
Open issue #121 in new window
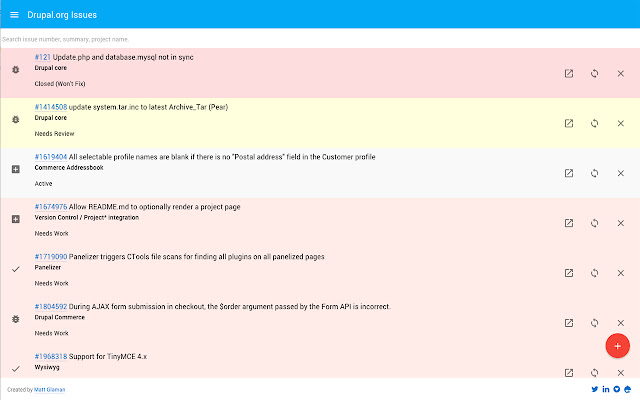[x=569, y=73]
